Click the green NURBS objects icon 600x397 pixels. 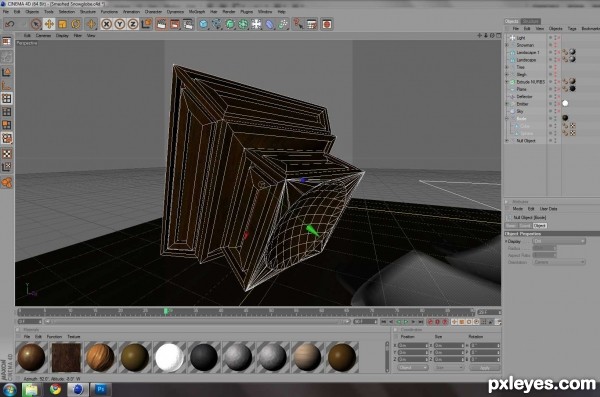pos(230,24)
